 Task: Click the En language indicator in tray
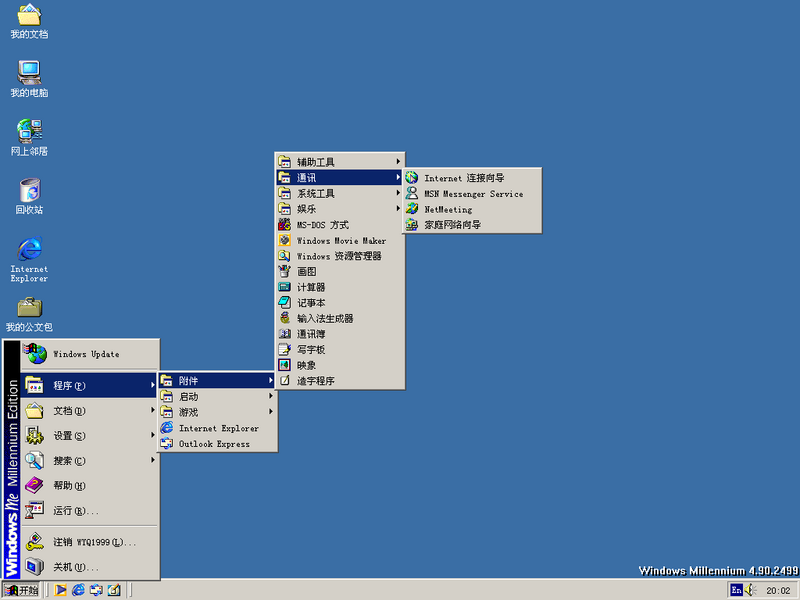point(736,590)
